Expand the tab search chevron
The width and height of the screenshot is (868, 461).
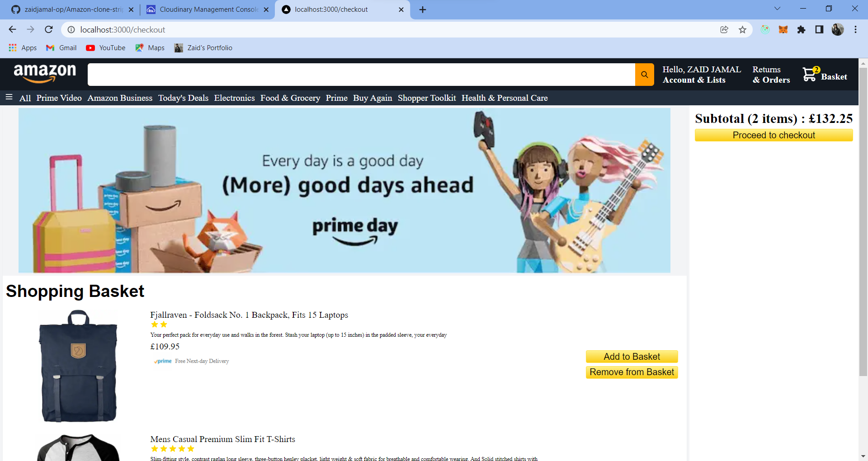point(777,9)
